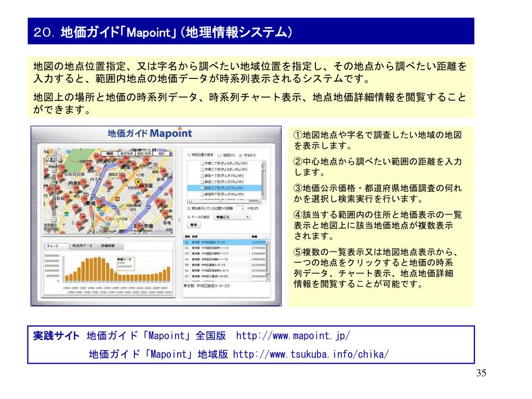Select results row 02 in address table
Viewport: 532px width, 399px height.
click(225, 248)
